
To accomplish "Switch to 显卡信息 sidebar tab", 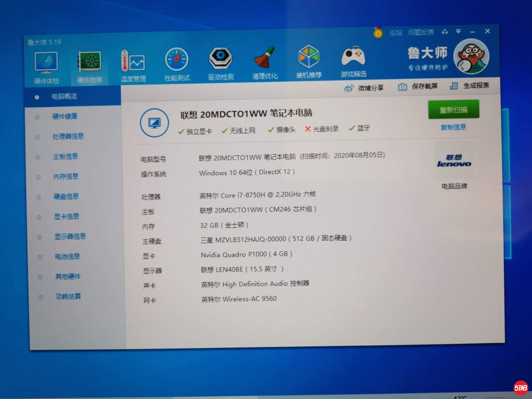I will tap(66, 216).
